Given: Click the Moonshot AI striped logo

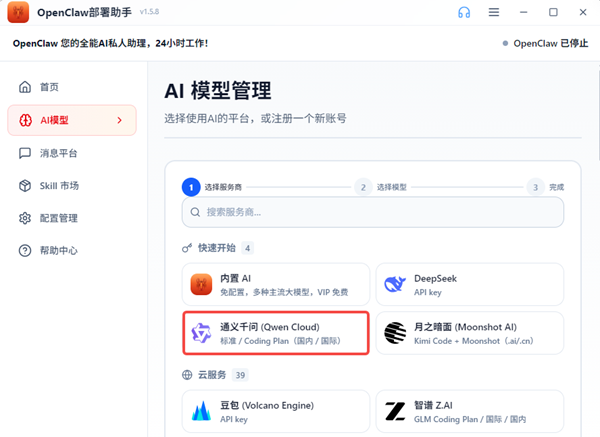Looking at the screenshot, I should click(395, 333).
